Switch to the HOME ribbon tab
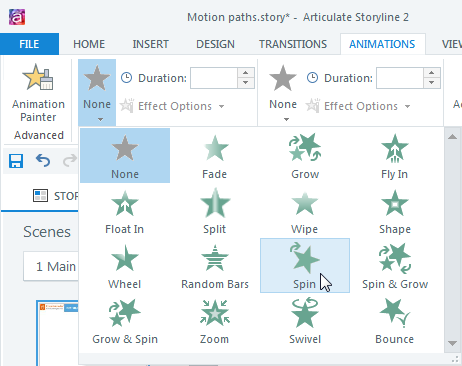The height and width of the screenshot is (366, 462). click(89, 44)
